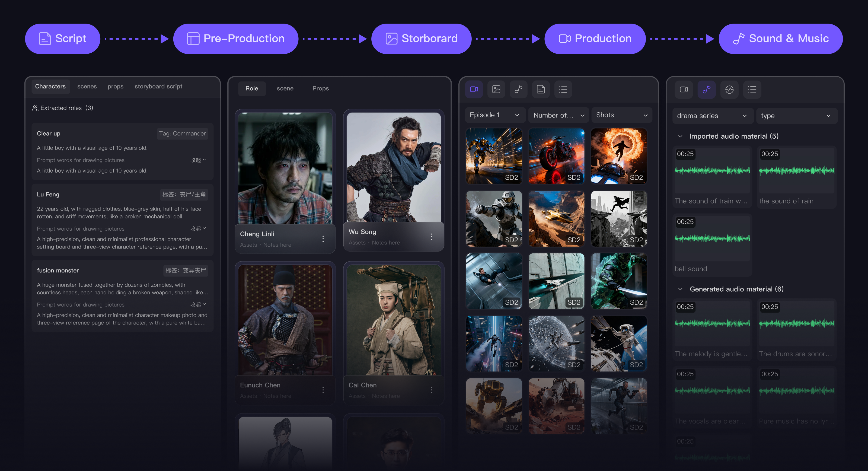Go to the Storborard stage
The image size is (868, 471).
[x=421, y=39]
